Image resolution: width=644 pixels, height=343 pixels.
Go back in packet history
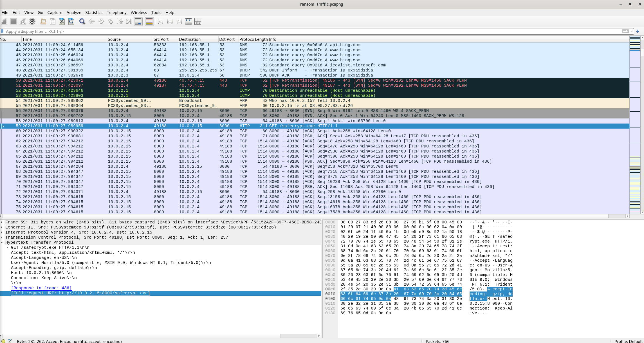point(91,21)
